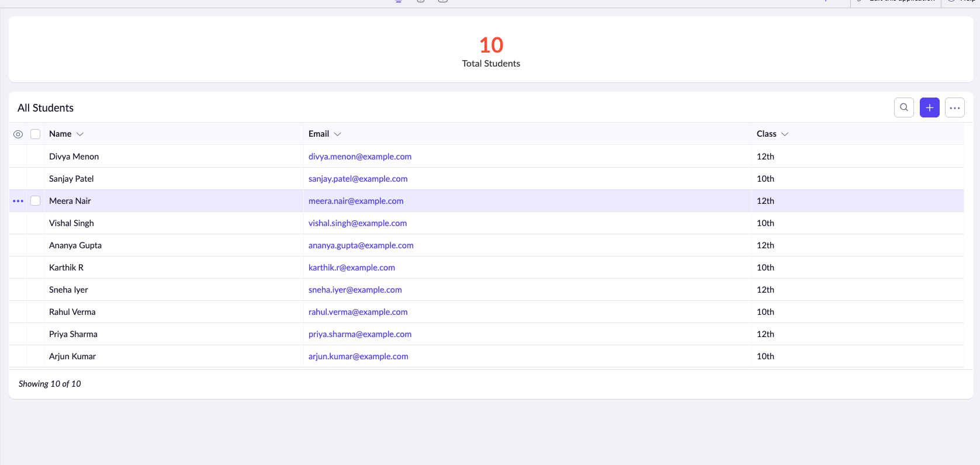Toggle column visibility eye icon
This screenshot has height=465, width=980.
(18, 134)
